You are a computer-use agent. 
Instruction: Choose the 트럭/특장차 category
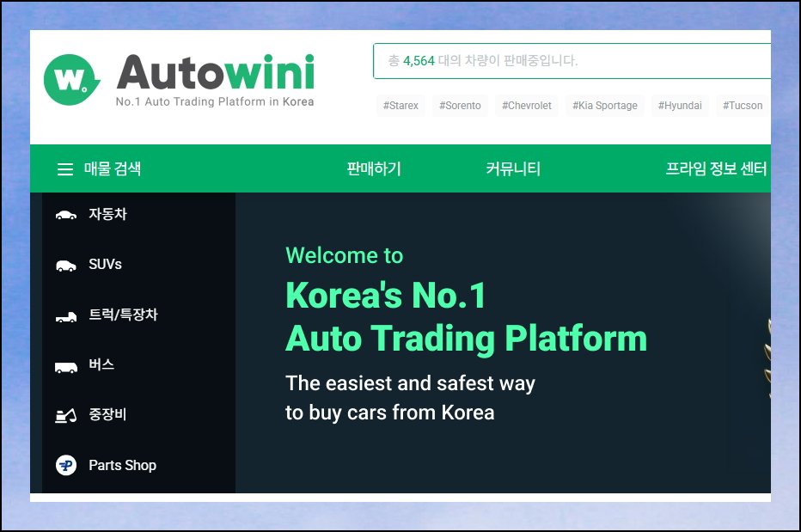point(123,315)
